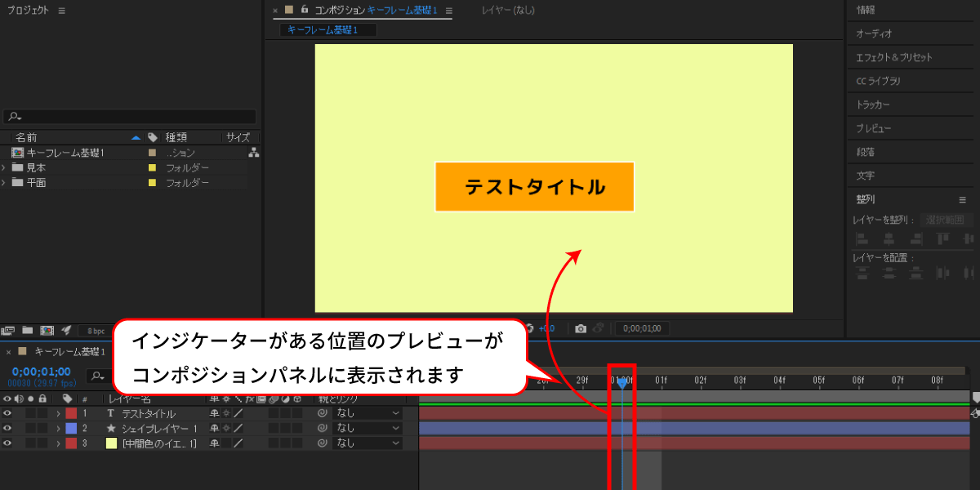Expand the 見本 folder
Image resolution: width=980 pixels, height=490 pixels.
click(4, 167)
